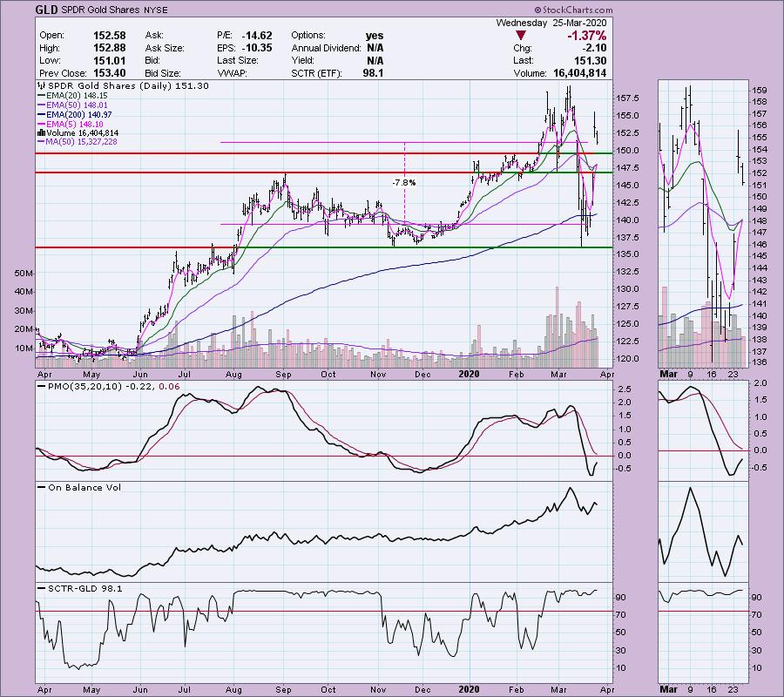Click the Ask Size label
This screenshot has width=784, height=697.
click(x=165, y=48)
